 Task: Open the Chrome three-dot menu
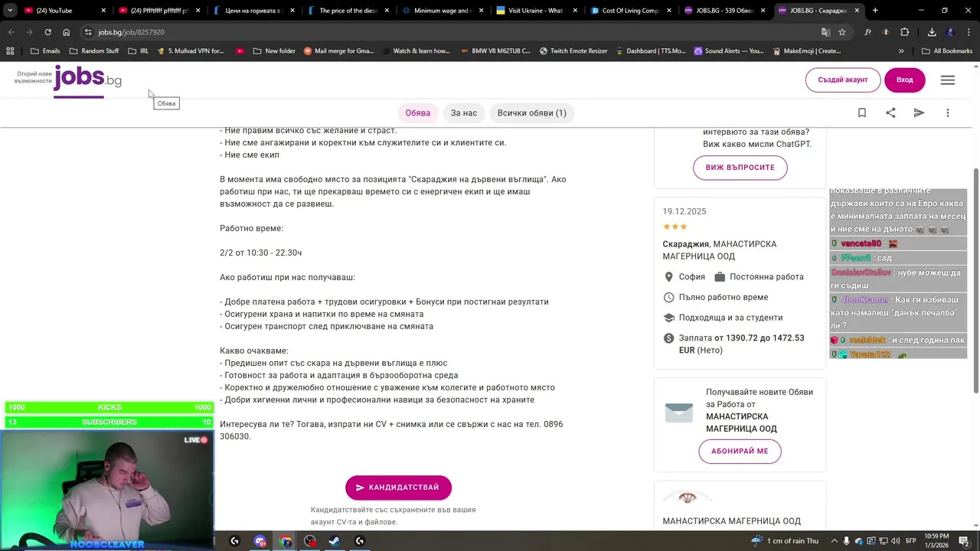click(x=969, y=32)
